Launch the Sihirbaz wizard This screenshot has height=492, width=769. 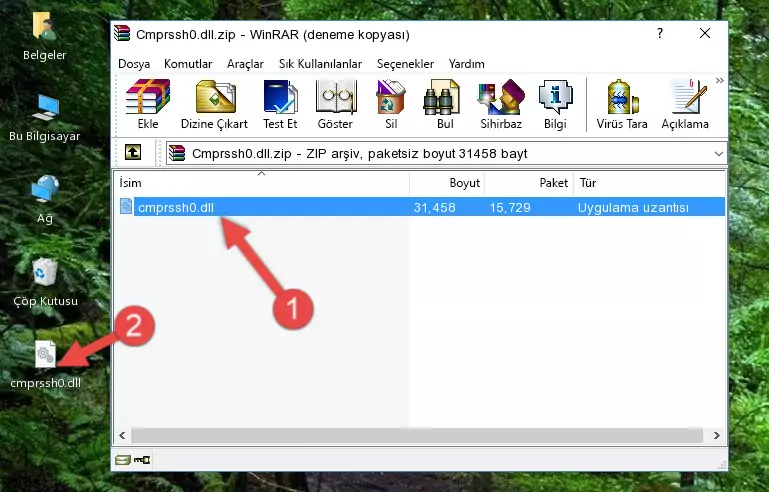(x=501, y=104)
